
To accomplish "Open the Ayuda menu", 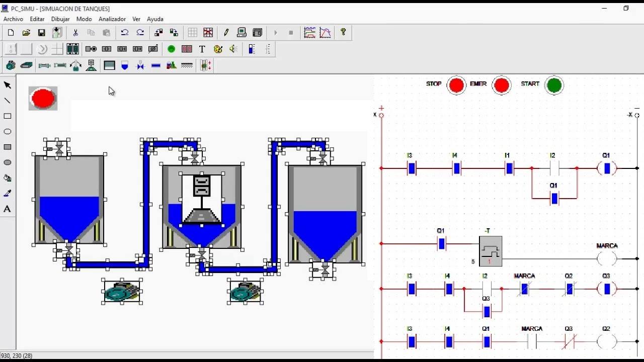I will 155,19.
